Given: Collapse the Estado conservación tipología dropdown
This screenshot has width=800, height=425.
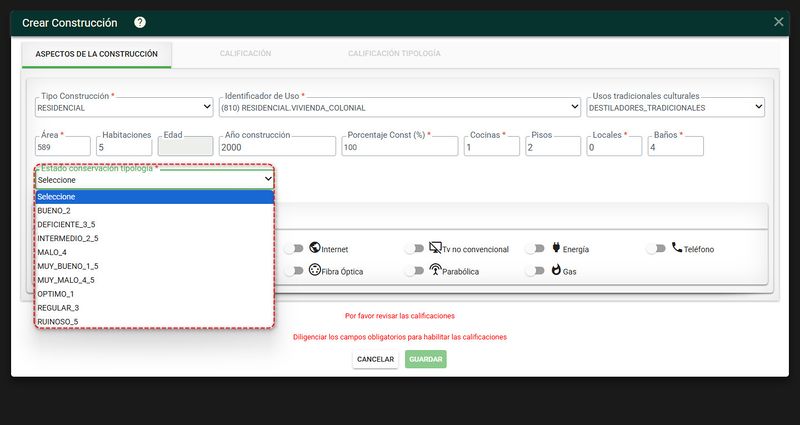Looking at the screenshot, I should point(155,180).
